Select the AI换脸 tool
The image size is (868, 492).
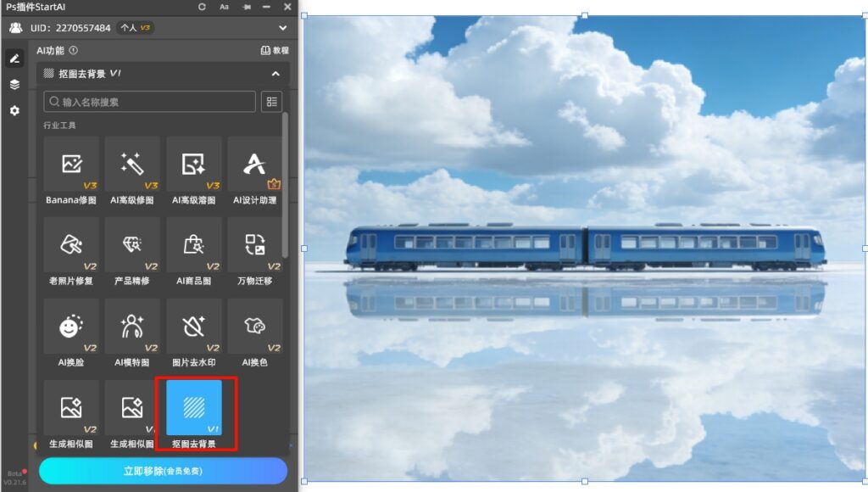tap(71, 327)
